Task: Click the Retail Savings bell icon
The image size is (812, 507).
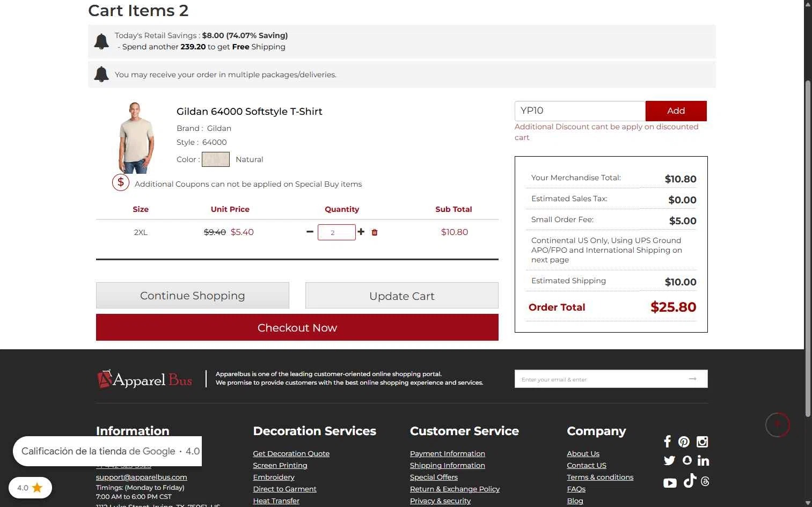Action: tap(101, 41)
